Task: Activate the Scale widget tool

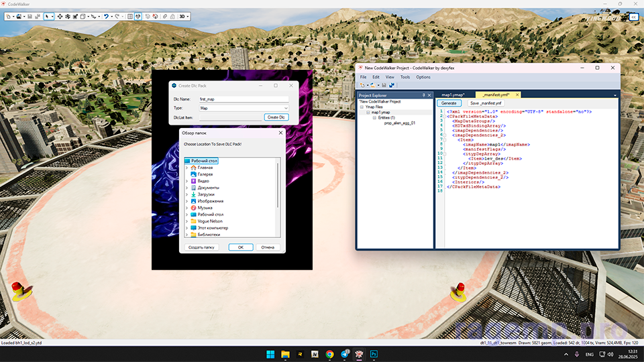Action: (x=75, y=16)
